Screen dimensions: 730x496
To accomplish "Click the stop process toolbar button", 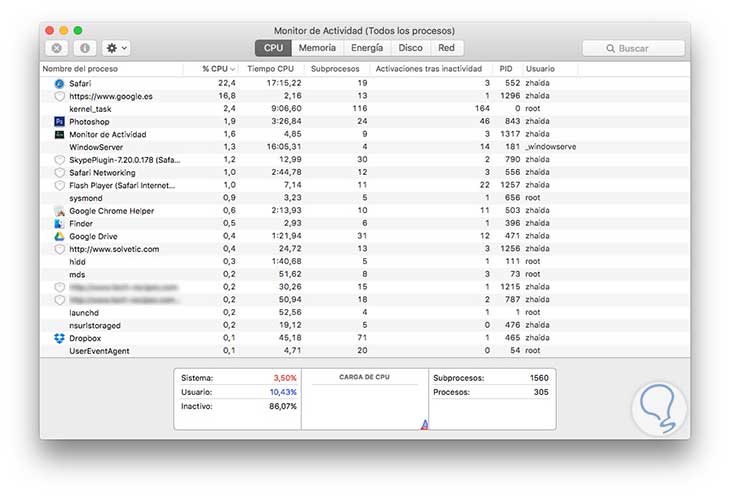I will click(57, 48).
